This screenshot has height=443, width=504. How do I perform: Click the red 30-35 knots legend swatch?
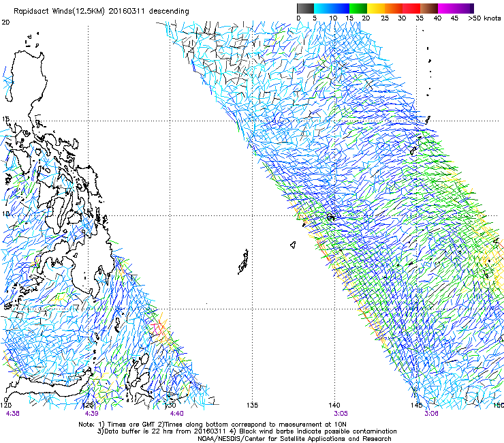[411, 8]
